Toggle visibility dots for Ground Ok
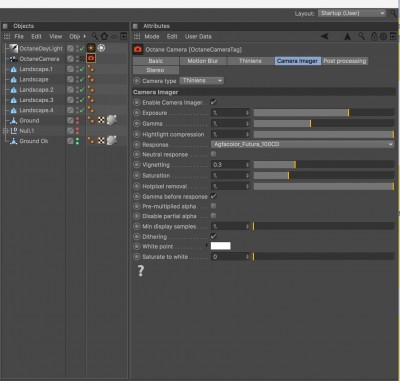Screen dimensions: 400x381 (77, 141)
